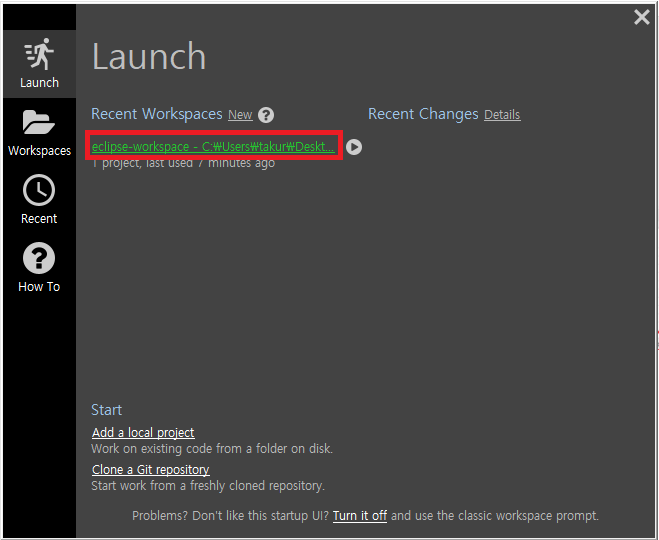Viewport: 659px width, 540px height.
Task: Open the Launch section in the sidebar
Action: point(40,64)
